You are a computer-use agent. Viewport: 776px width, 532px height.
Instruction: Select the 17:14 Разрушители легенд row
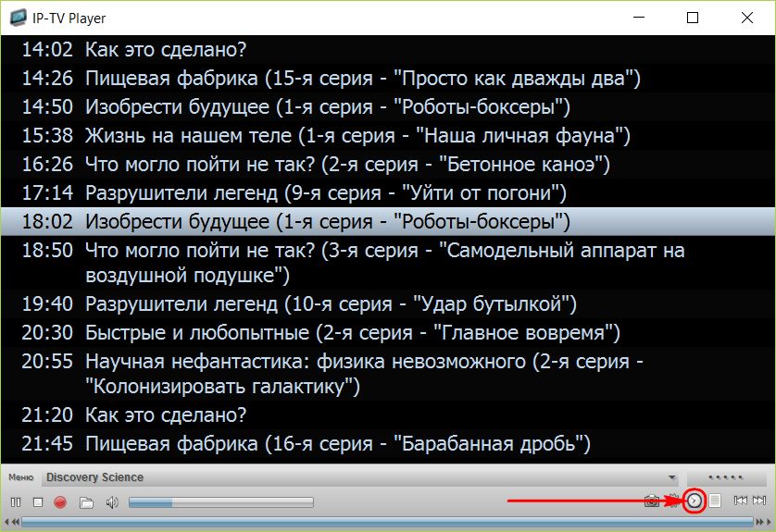coord(388,192)
